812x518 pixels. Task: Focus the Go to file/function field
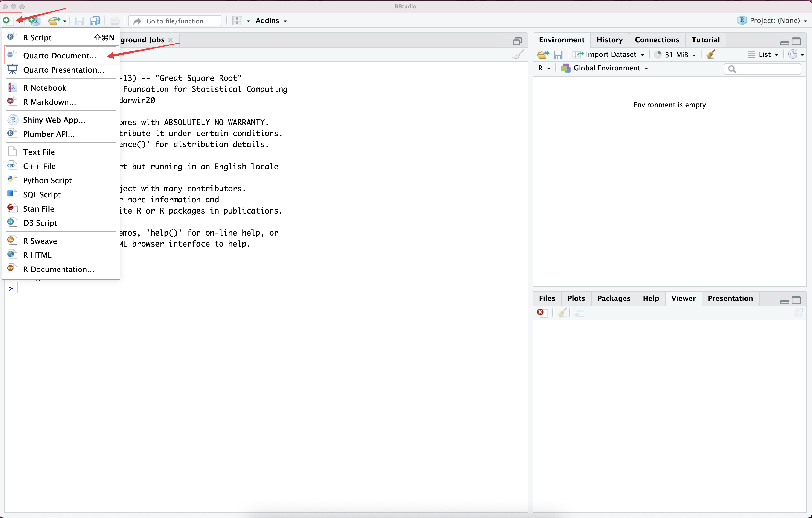175,21
